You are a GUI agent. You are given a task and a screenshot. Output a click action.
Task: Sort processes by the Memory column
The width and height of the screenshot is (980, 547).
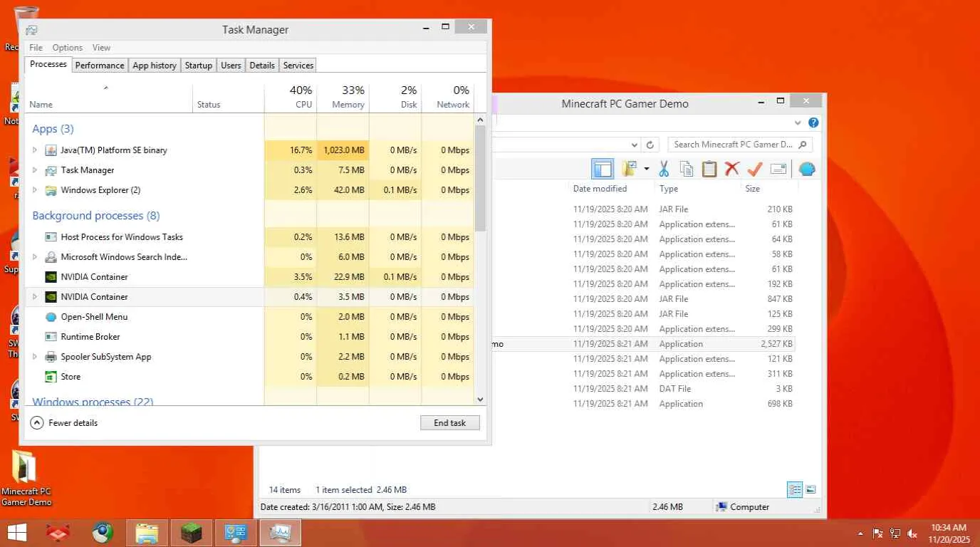(x=343, y=98)
